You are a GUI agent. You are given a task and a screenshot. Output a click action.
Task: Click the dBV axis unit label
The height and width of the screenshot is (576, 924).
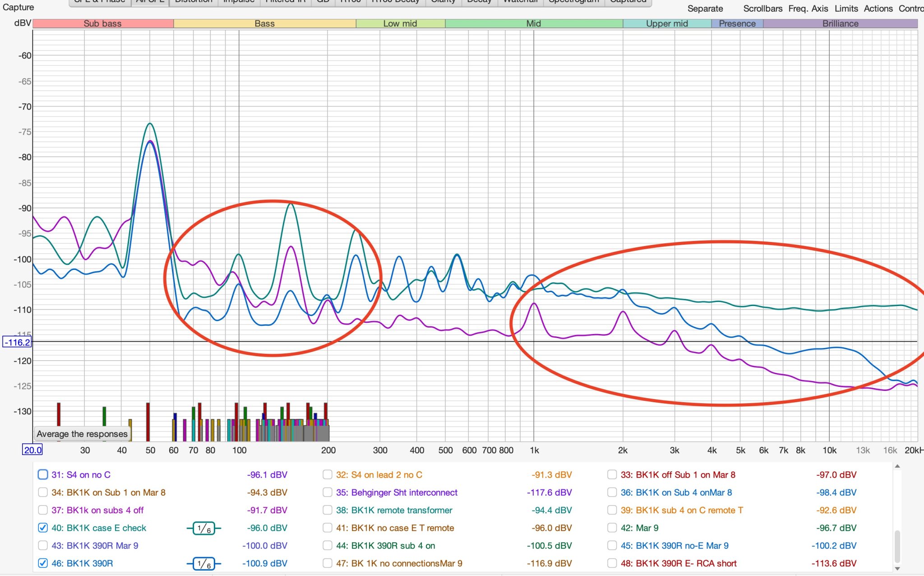(x=23, y=23)
